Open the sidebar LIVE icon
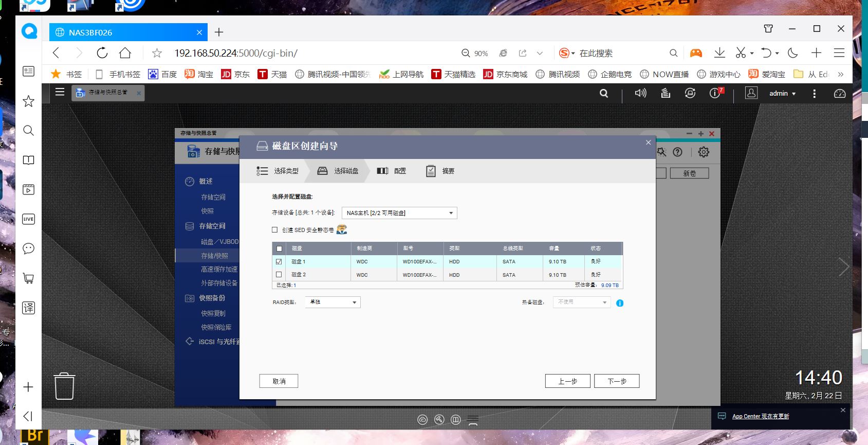The image size is (868, 445). tap(29, 219)
